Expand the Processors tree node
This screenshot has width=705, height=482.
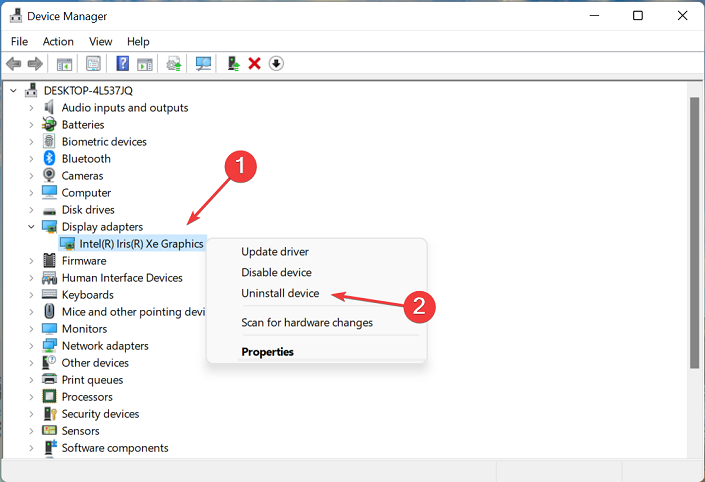click(x=32, y=397)
